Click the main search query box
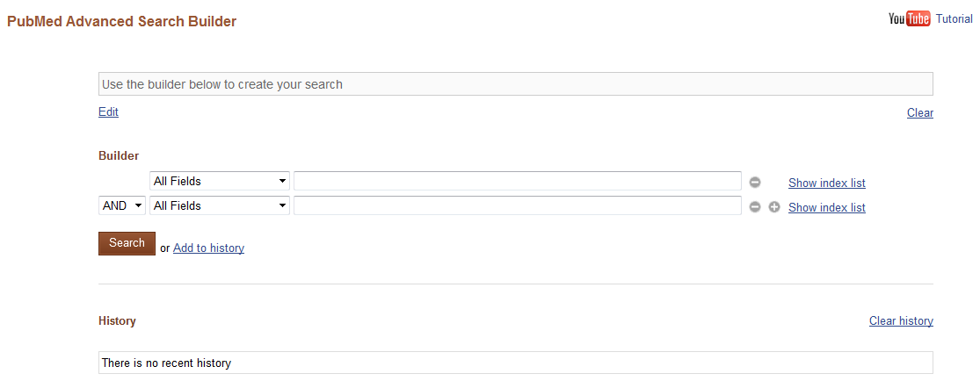This screenshot has width=980, height=381. [x=515, y=84]
